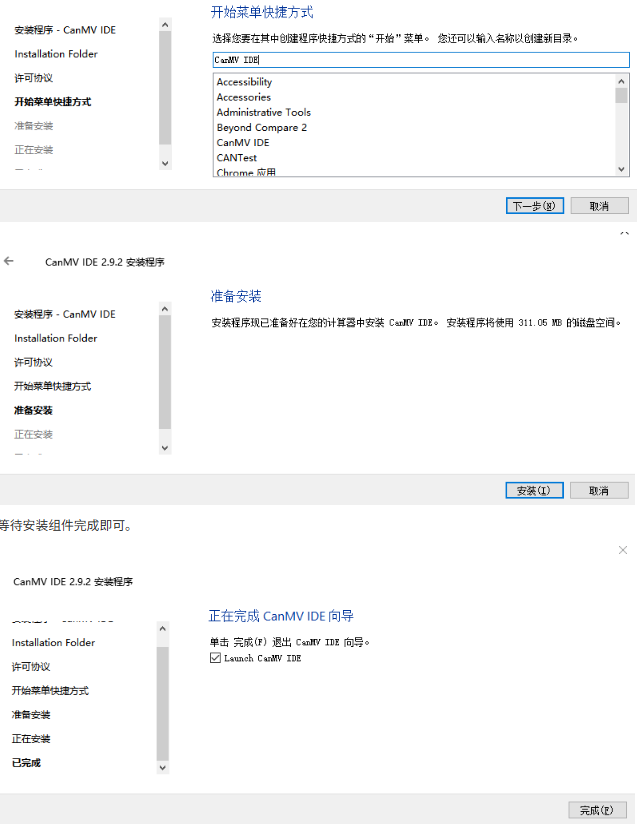The image size is (639, 825).
Task: Click bold 准备安装 step in the middle window
Action: [x=33, y=410]
